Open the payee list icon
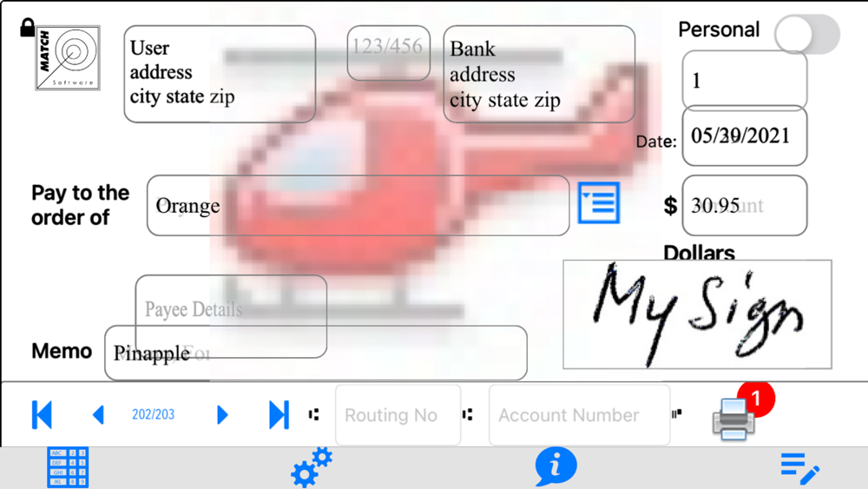868x489 pixels. [x=598, y=202]
